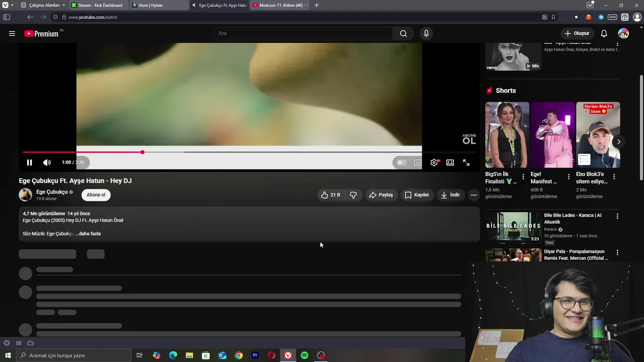
Task: Save the video with Kaydet button
Action: click(x=417, y=195)
